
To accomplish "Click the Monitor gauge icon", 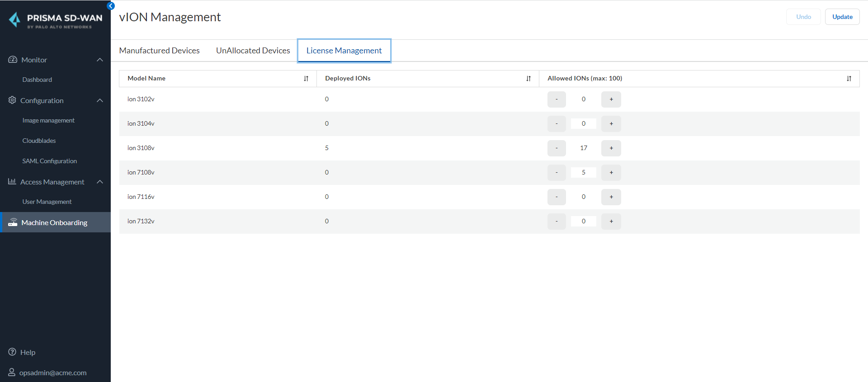I will [13, 60].
